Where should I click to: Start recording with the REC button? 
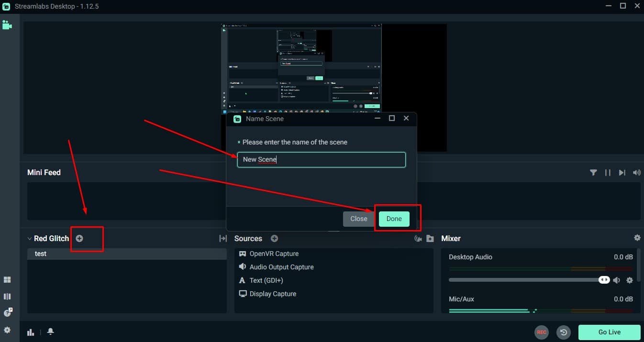(542, 332)
